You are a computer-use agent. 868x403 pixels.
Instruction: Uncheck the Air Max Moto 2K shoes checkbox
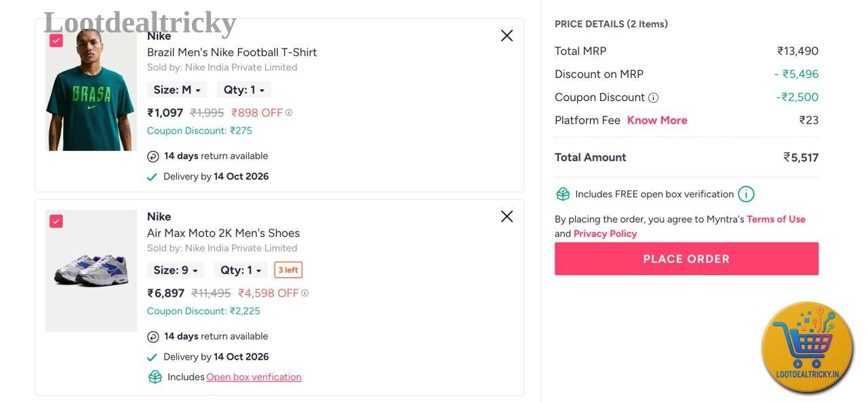(56, 221)
